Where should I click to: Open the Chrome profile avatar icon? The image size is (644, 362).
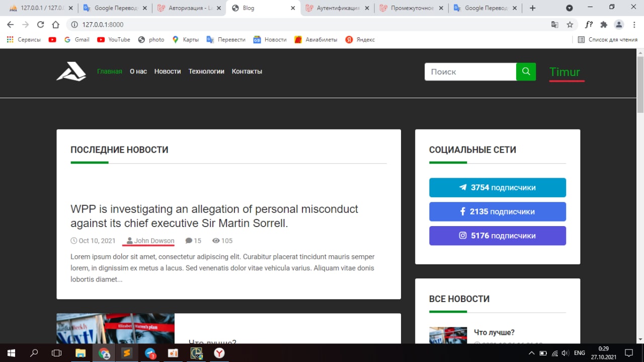point(619,24)
